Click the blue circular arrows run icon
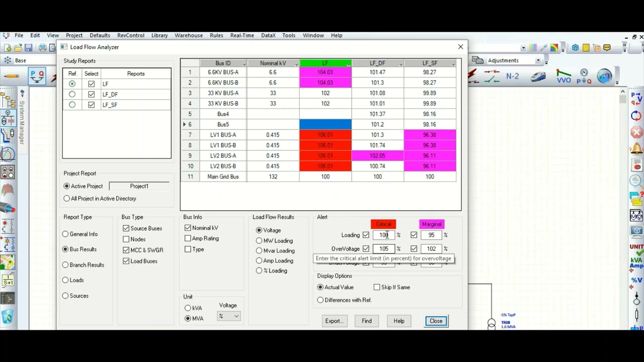 636,116
